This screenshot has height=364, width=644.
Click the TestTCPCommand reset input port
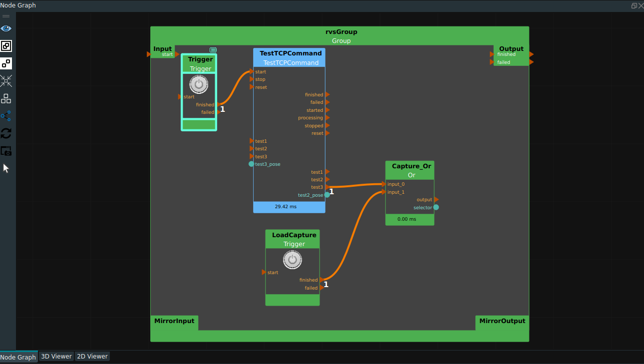point(252,87)
